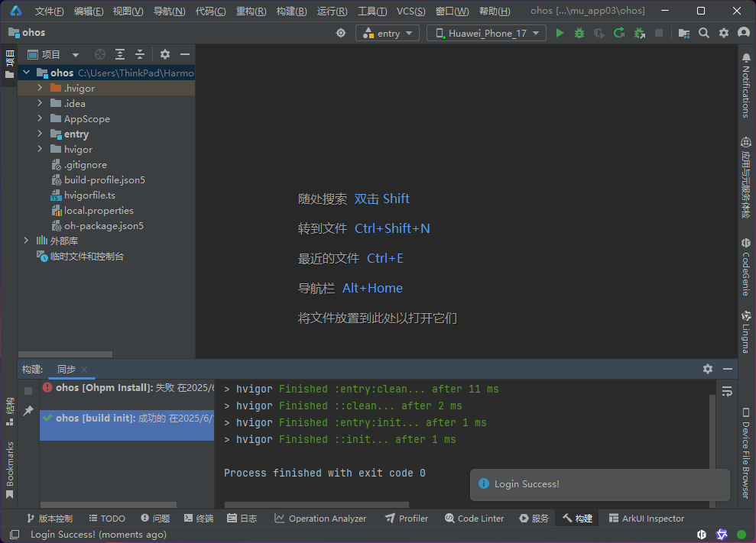756x543 pixels.
Task: Expand the 外部库 external libraries node
Action: 27,241
